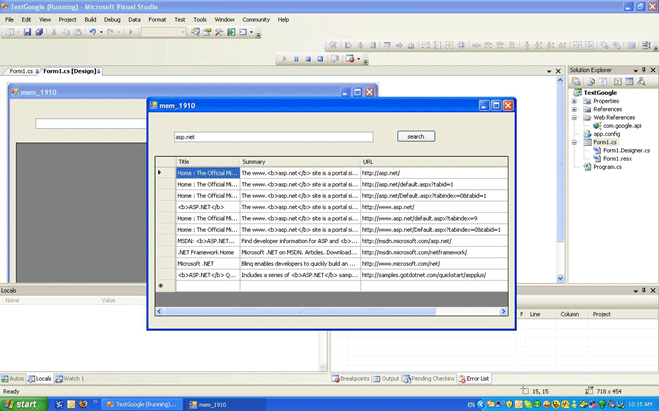Image resolution: width=659 pixels, height=411 pixels.
Task: Open Solution Explorer window position dropdown
Action: click(635, 70)
